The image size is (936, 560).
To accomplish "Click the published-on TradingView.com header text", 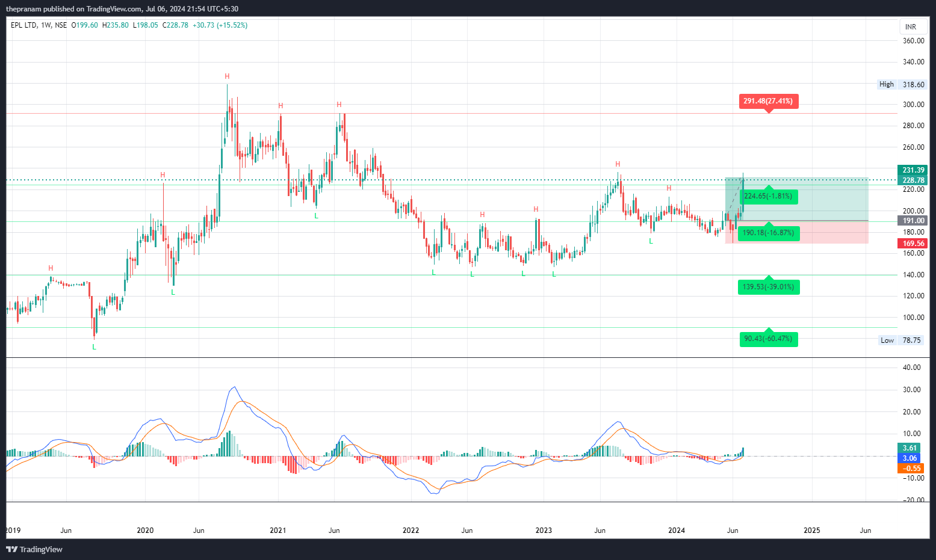I will tap(122, 9).
